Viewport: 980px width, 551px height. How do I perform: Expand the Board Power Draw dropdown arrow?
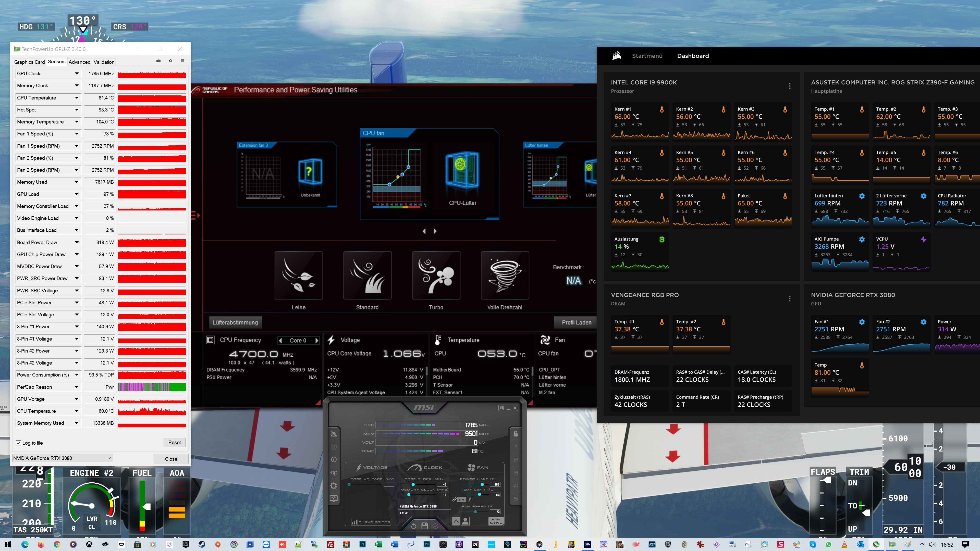(x=77, y=242)
